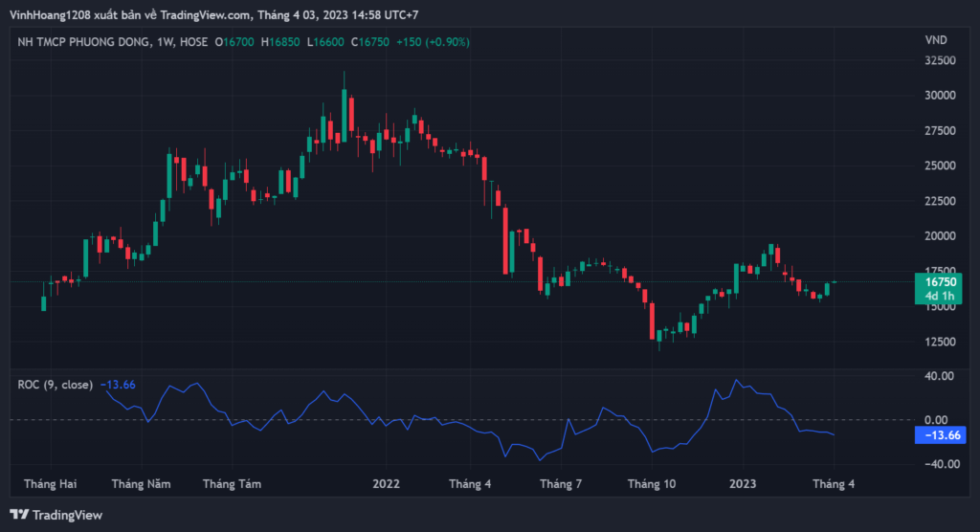Click the 27500 price axis label
The height and width of the screenshot is (532, 980).
940,131
